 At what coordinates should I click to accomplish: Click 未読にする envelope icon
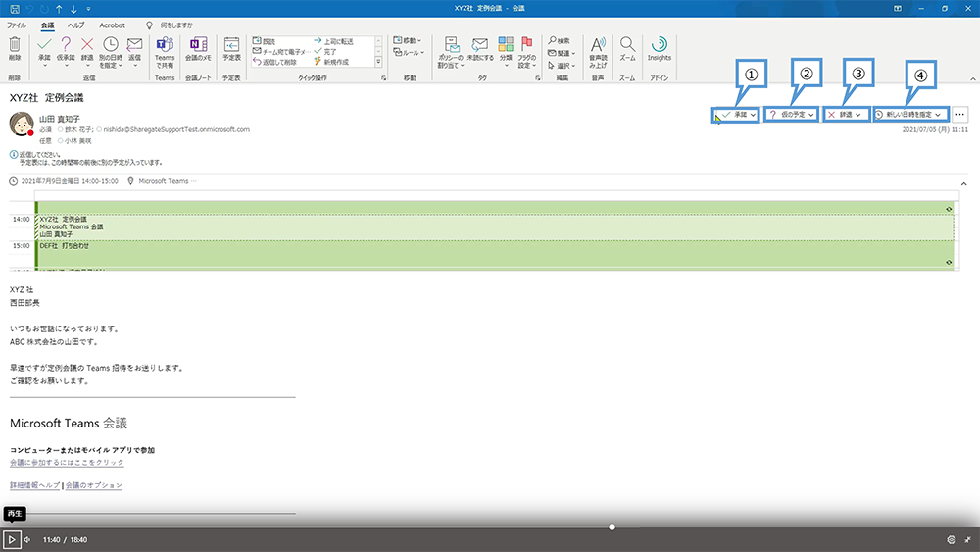tap(480, 45)
